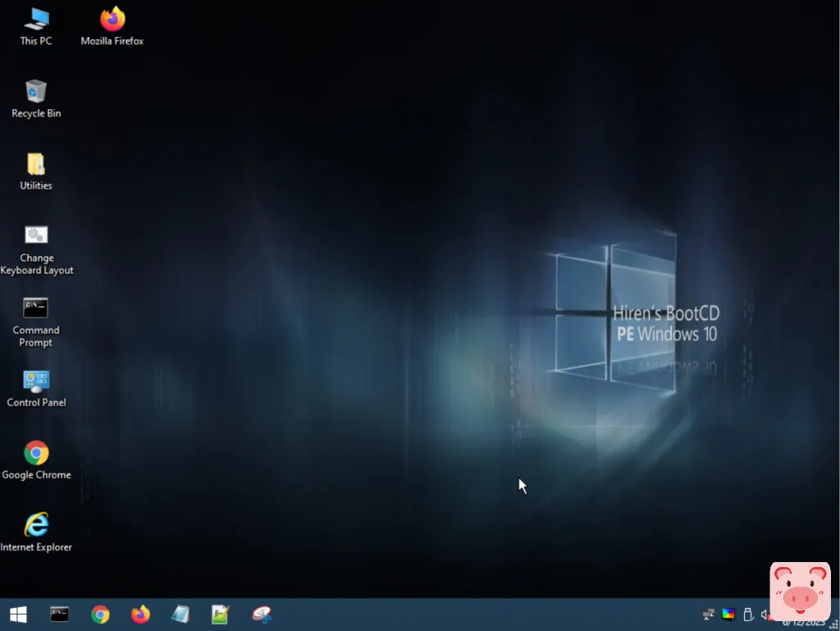
Task: Click the network tray icon
Action: (708, 615)
